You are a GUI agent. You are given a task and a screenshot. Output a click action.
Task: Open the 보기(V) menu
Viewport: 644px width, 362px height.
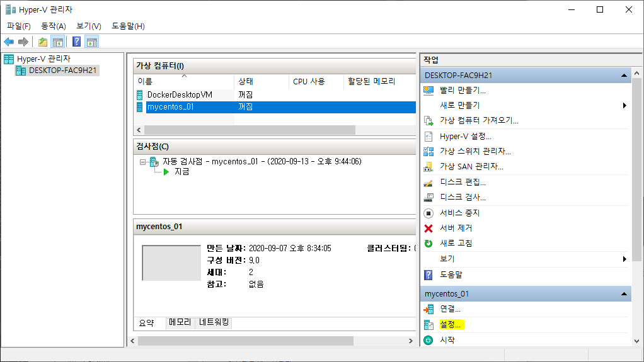point(89,26)
